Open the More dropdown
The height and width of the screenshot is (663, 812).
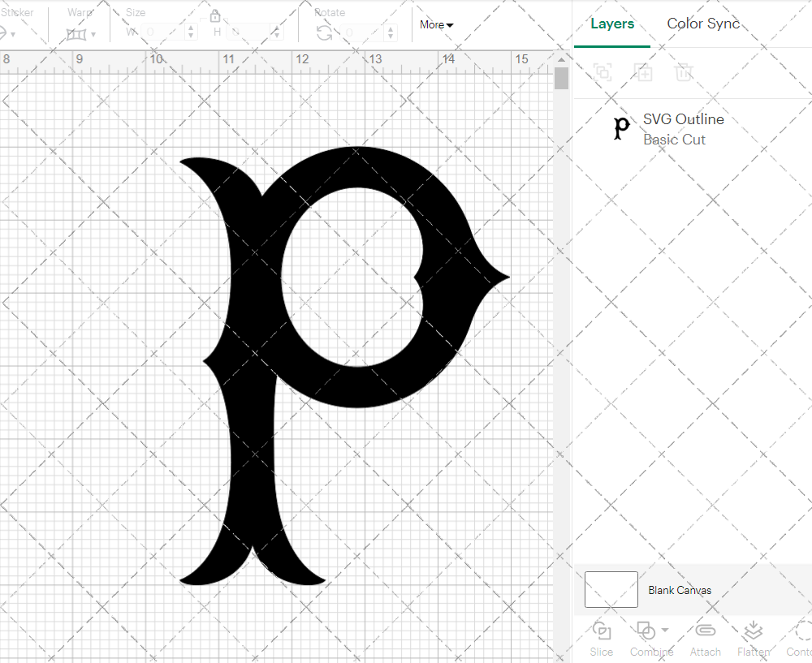[436, 25]
